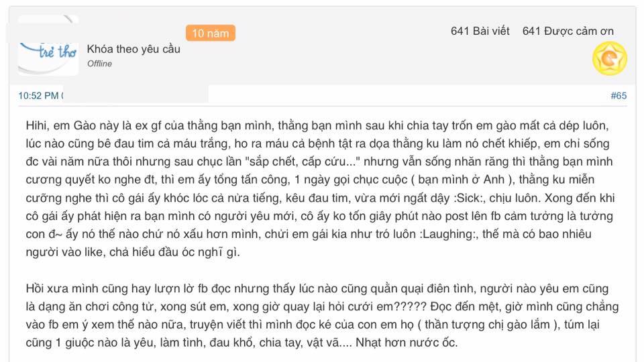The width and height of the screenshot is (644, 362).
Task: Click the 'Khóa theo yêu cầu' user title
Action: pos(133,49)
